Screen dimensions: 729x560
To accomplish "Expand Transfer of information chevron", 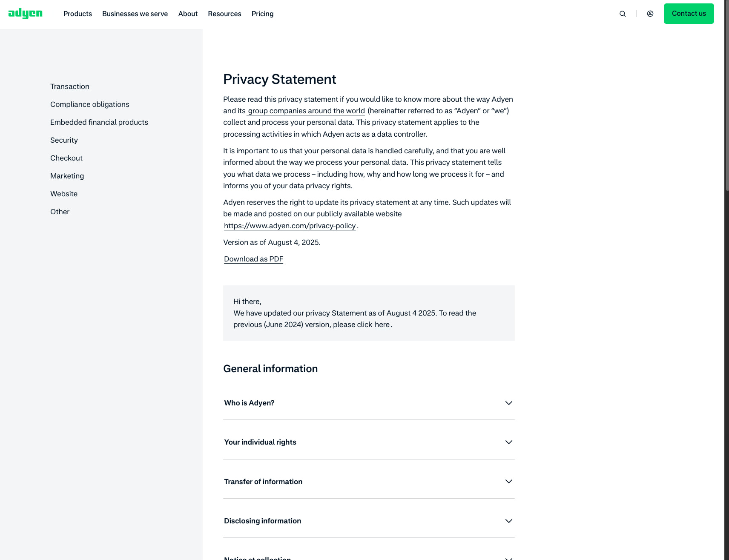I will click(508, 481).
